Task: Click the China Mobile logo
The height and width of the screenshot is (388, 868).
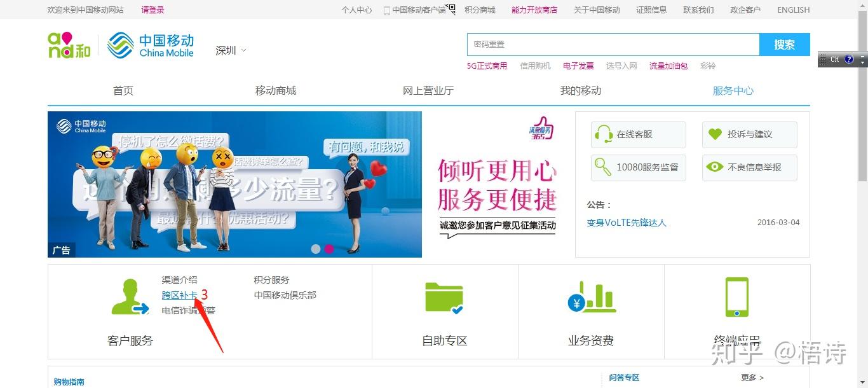Action: click(x=150, y=45)
